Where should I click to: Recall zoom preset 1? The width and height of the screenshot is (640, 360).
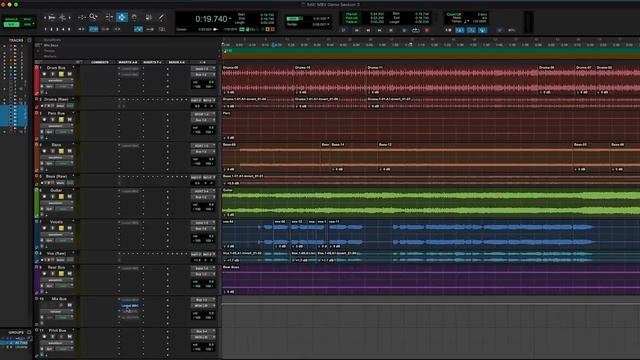pyautogui.click(x=45, y=29)
